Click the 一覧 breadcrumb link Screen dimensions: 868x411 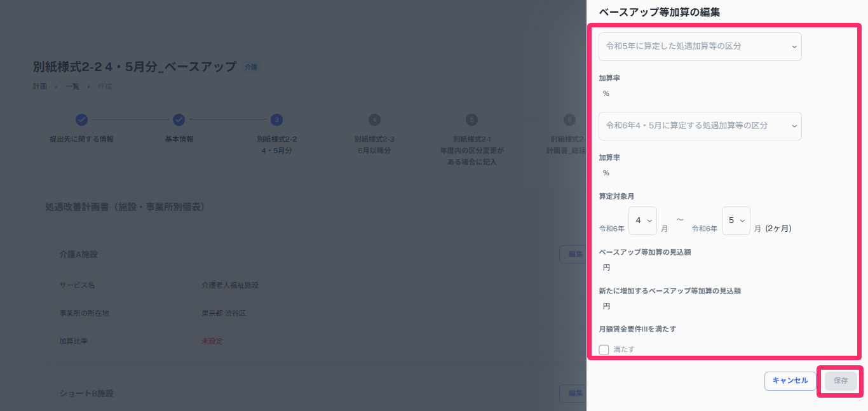coord(72,86)
